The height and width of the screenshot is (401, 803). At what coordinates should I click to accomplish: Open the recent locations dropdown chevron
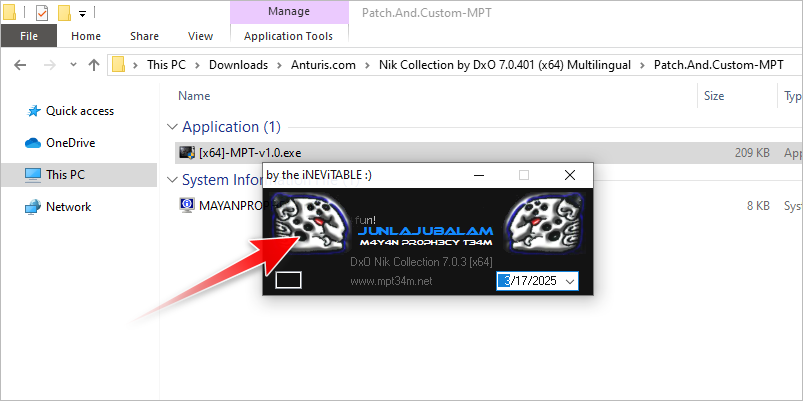click(x=71, y=65)
